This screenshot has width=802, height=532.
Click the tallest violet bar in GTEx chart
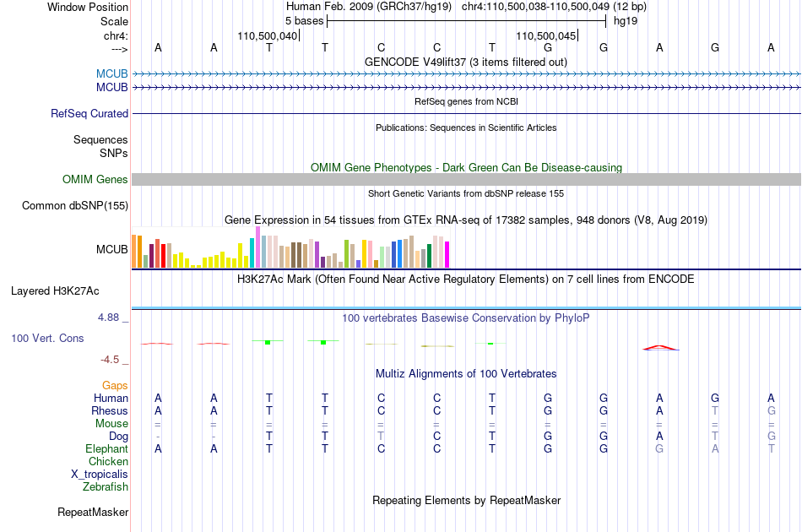click(x=257, y=247)
